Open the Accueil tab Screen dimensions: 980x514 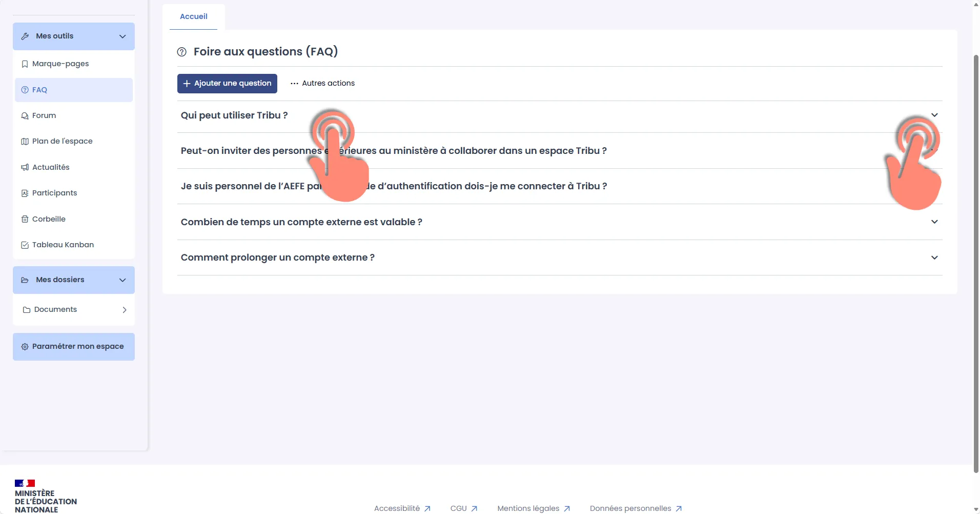[194, 17]
